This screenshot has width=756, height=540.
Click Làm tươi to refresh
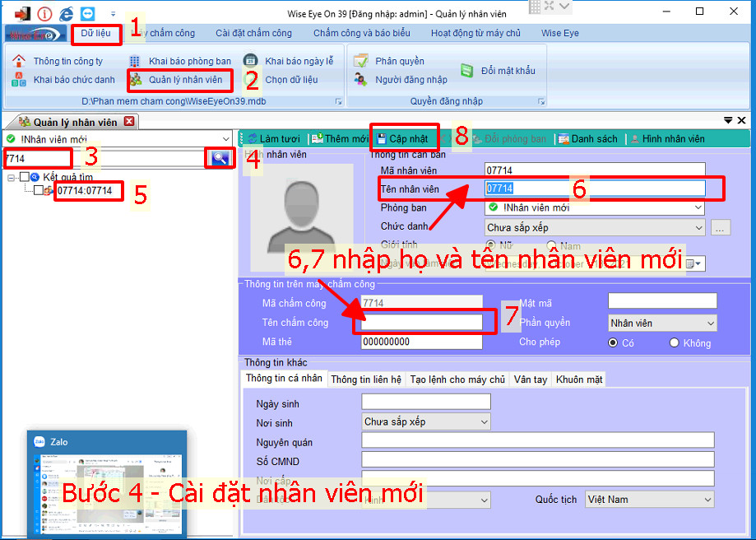[274, 139]
